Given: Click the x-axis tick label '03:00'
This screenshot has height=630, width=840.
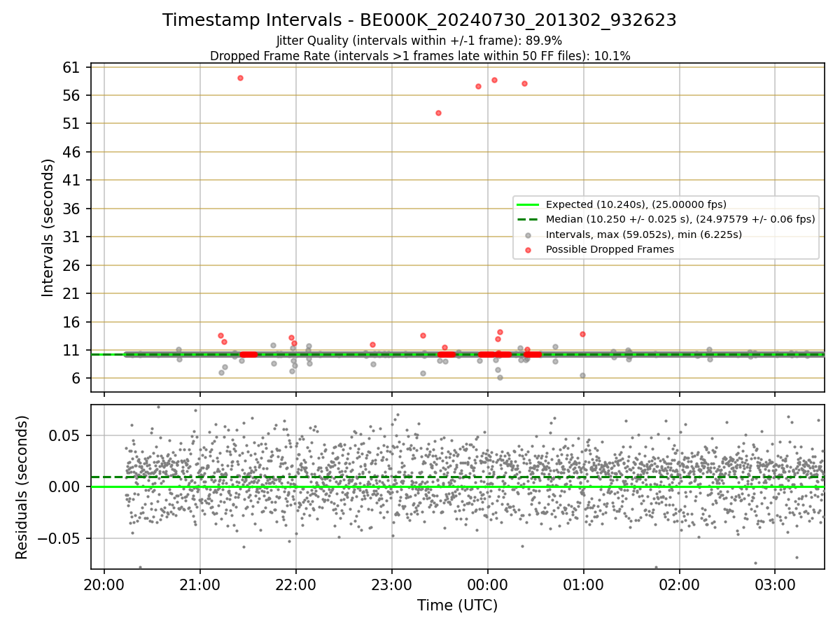Looking at the screenshot, I should click(775, 584).
